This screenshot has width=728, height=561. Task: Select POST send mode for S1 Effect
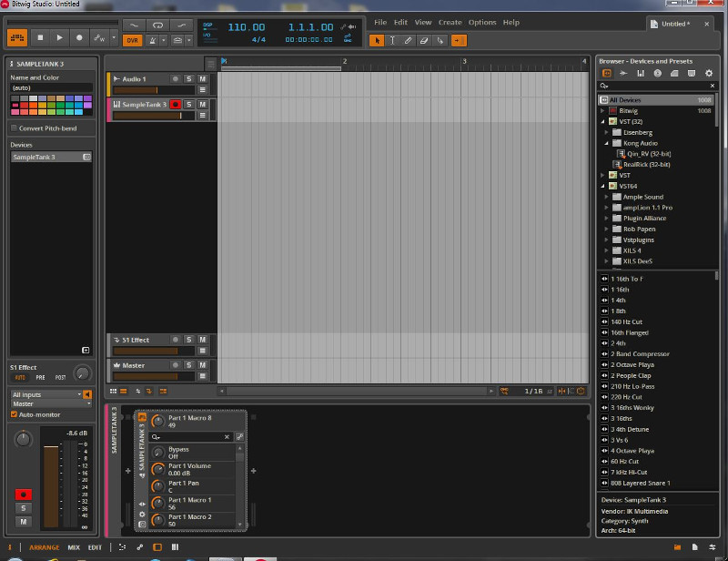60,377
